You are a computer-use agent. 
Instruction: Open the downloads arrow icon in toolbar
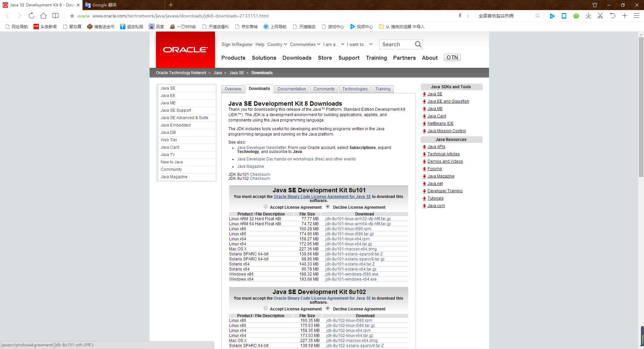pyautogui.click(x=588, y=16)
